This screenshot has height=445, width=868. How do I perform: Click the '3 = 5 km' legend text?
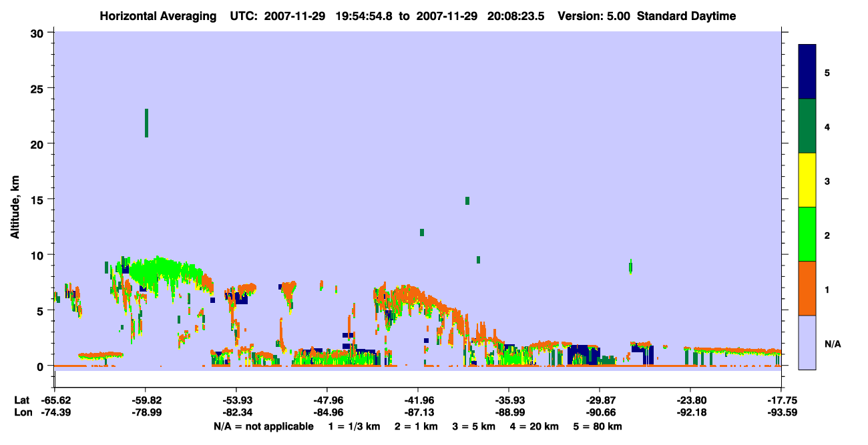click(474, 426)
